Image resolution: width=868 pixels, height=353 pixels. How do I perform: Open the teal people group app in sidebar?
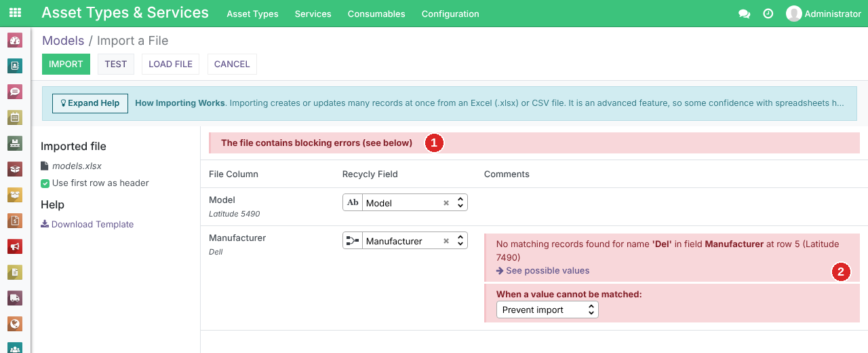tap(15, 348)
